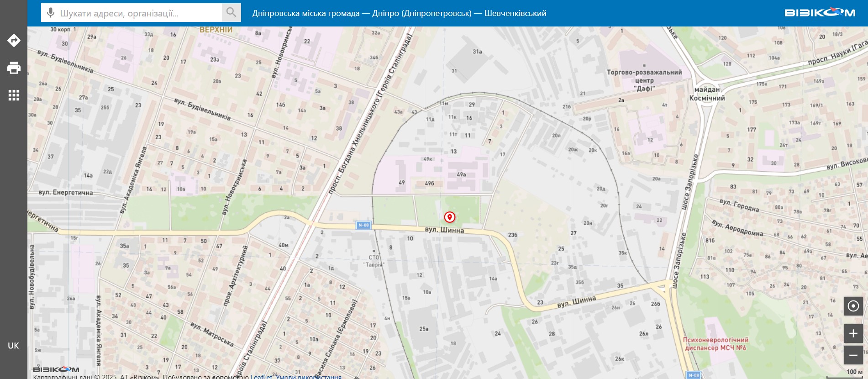
Task: Click the Дніпро (Дніпропетровськ) breadcrumb
Action: (422, 13)
